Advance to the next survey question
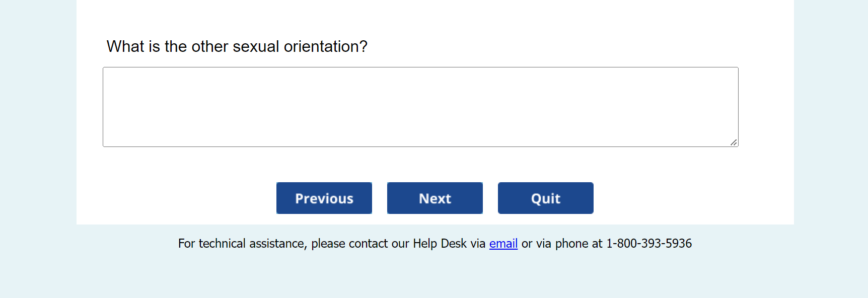The height and width of the screenshot is (298, 868). pyautogui.click(x=435, y=198)
